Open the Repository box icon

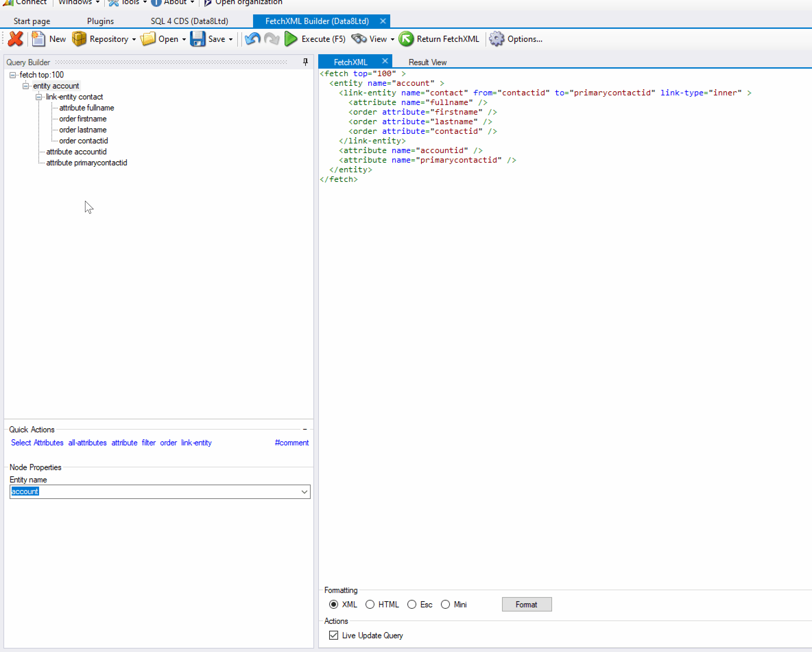pyautogui.click(x=79, y=39)
